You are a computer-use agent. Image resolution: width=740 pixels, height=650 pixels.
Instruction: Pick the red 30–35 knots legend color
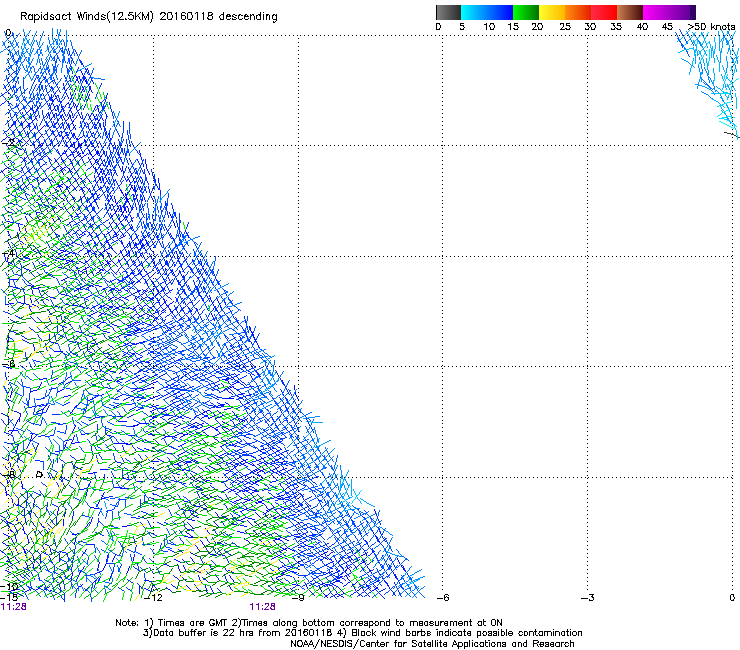click(604, 12)
